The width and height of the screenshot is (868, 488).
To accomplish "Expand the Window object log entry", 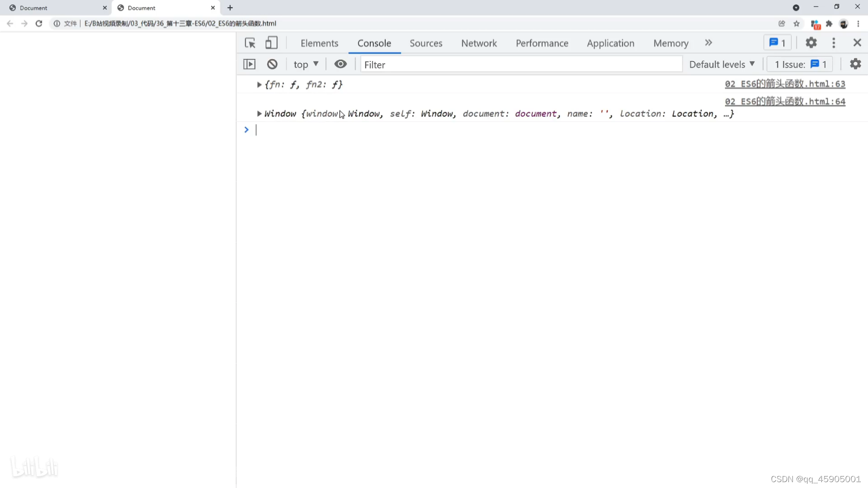I will pos(259,113).
